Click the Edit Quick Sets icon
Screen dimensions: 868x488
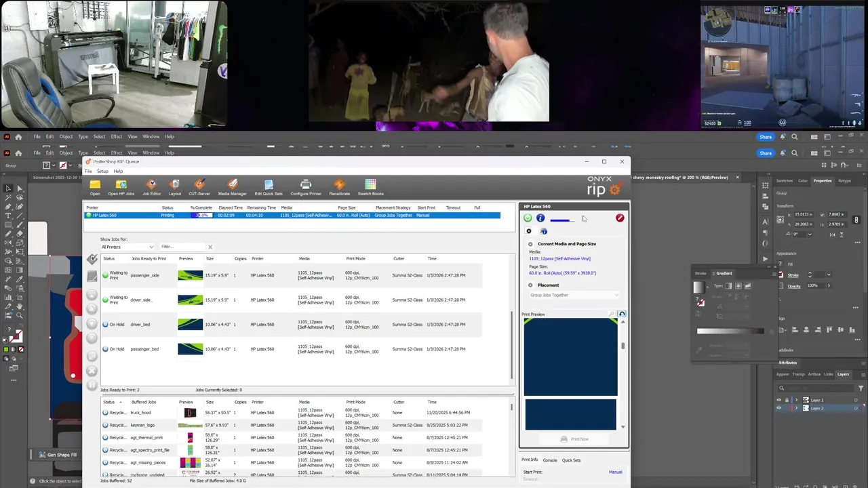click(269, 184)
